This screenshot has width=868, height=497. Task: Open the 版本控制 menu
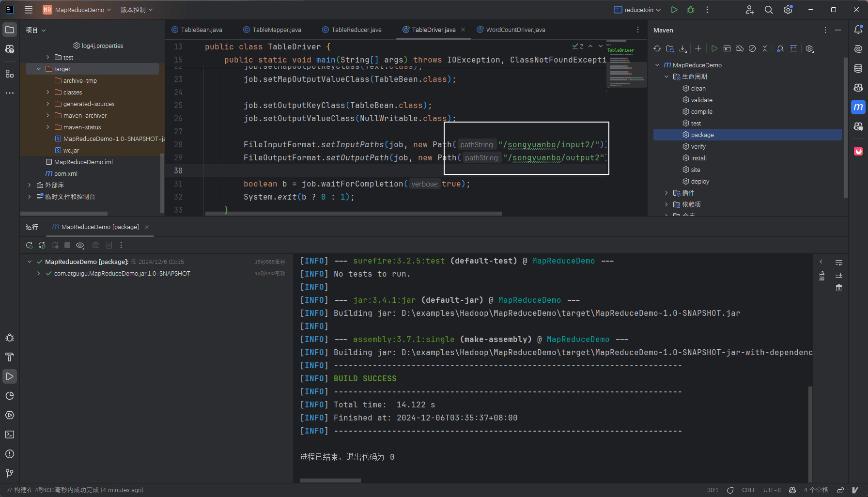(137, 10)
